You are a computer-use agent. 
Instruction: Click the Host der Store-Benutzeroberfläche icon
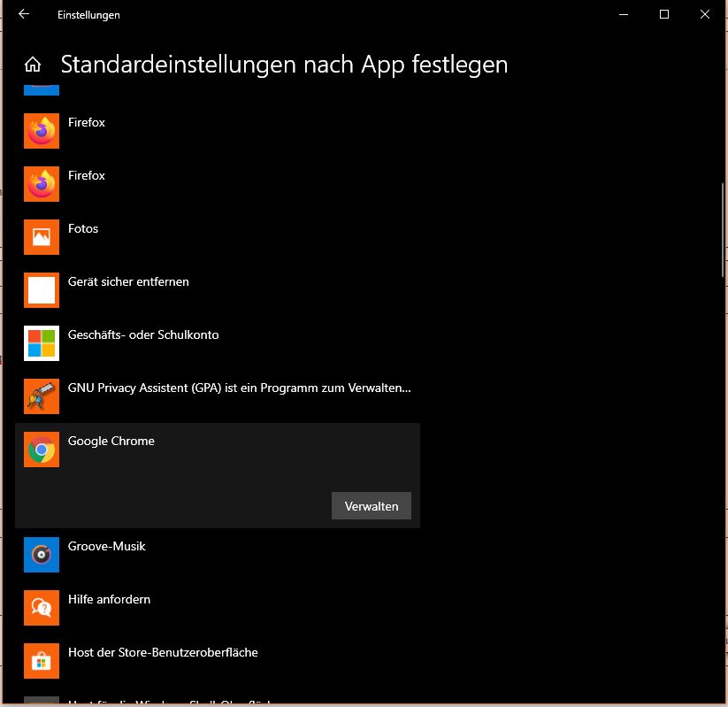pyautogui.click(x=42, y=661)
